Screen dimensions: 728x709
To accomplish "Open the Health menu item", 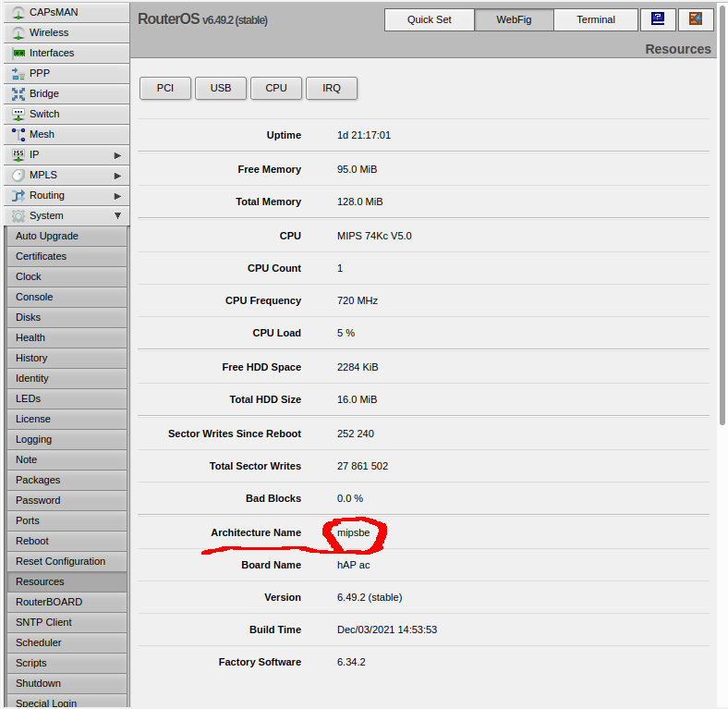I will [67, 337].
